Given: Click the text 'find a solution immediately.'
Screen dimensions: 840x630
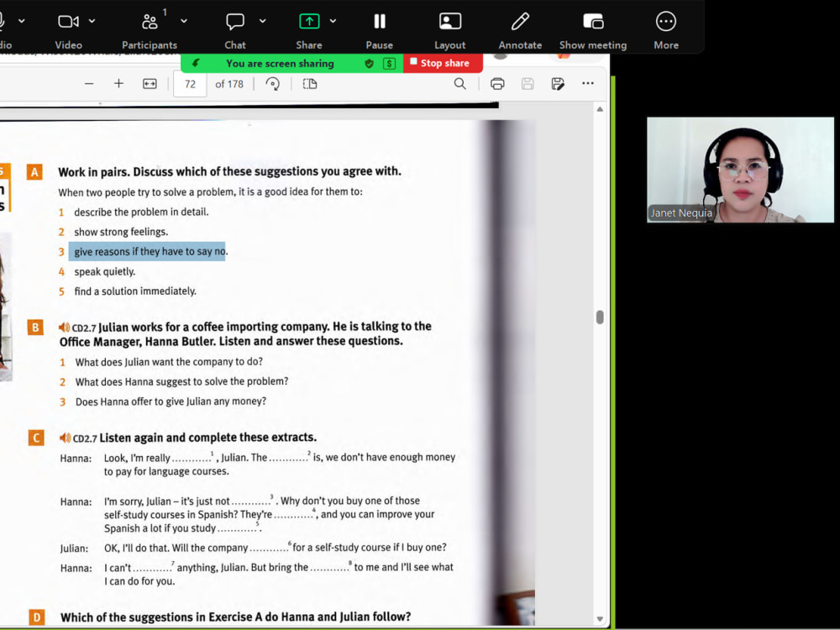Looking at the screenshot, I should click(x=135, y=291).
